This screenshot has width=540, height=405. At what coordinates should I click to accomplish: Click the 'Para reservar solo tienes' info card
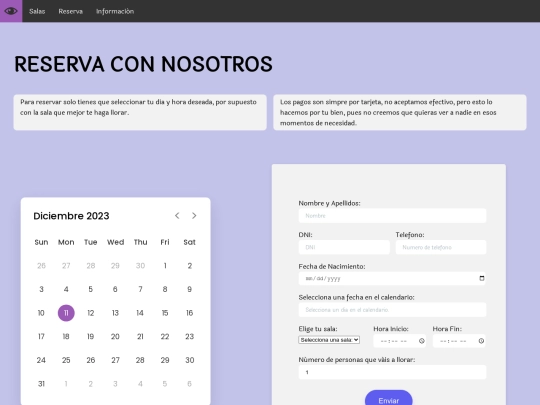pyautogui.click(x=140, y=112)
